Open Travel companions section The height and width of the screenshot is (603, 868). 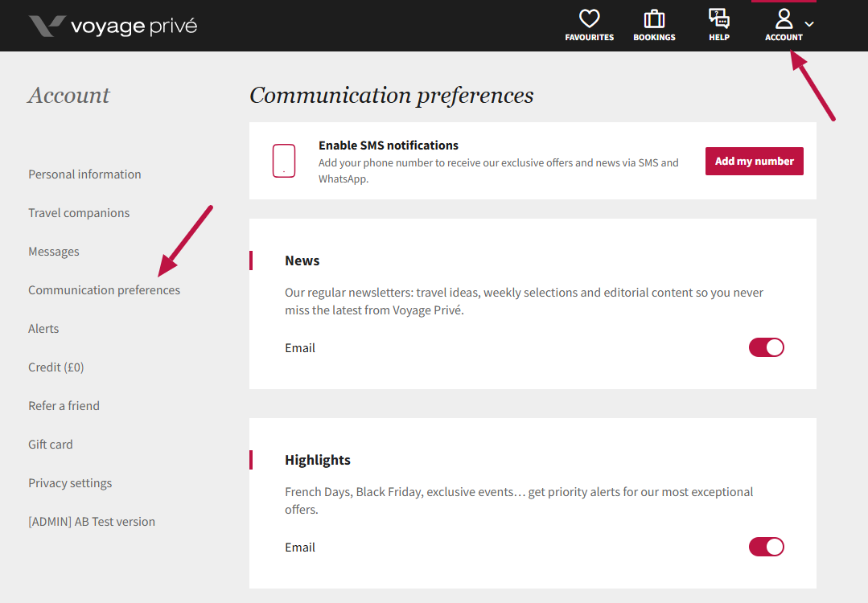pyautogui.click(x=79, y=213)
